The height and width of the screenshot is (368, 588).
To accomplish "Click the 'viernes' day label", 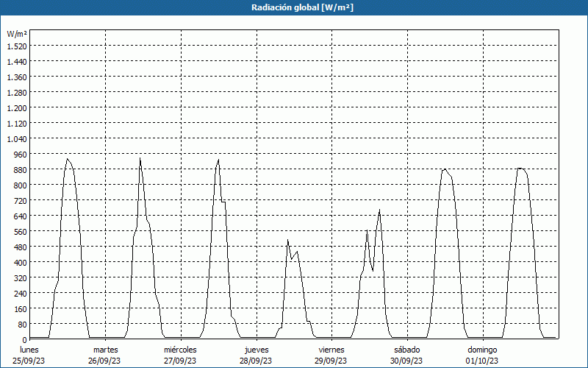I will point(331,350).
